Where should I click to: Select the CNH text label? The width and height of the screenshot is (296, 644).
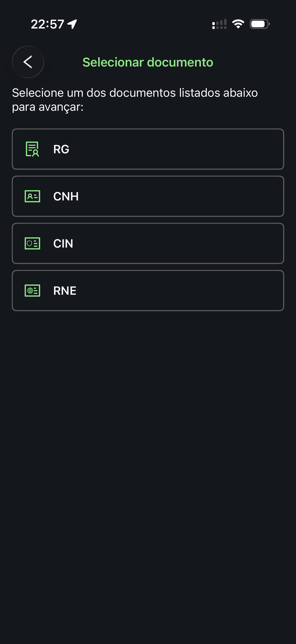(x=66, y=196)
